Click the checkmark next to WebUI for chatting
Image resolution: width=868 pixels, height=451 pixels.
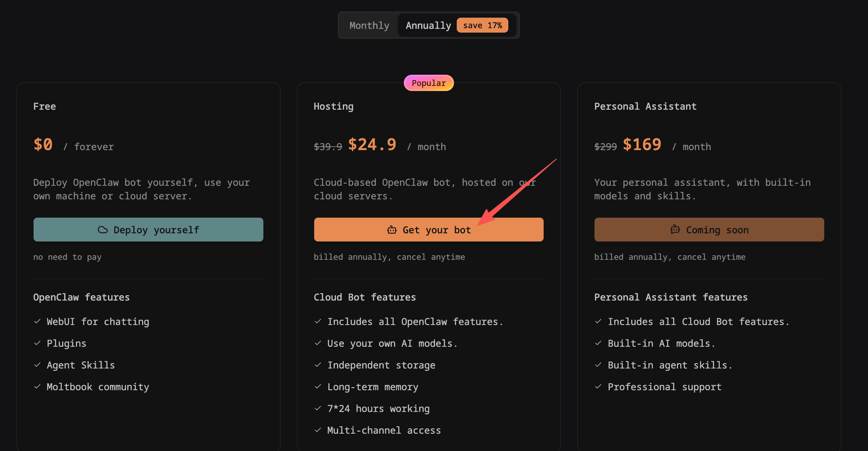[x=37, y=321]
